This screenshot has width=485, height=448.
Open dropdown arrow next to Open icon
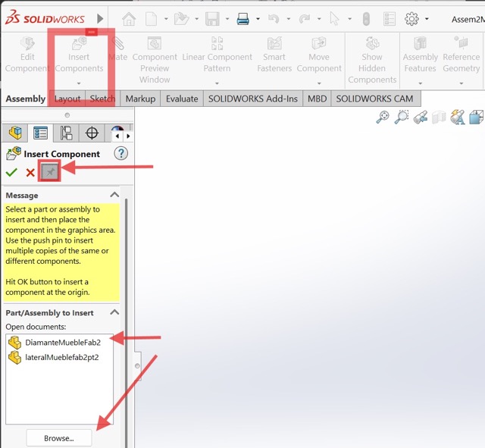(x=197, y=19)
